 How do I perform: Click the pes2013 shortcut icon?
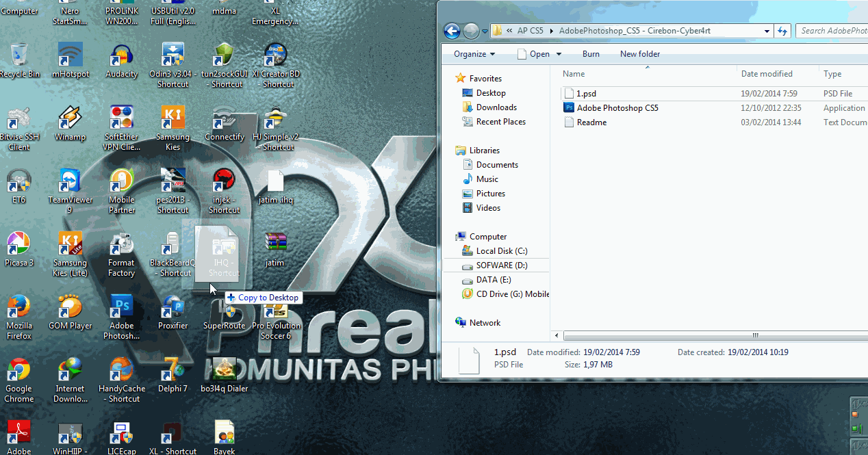(x=173, y=192)
